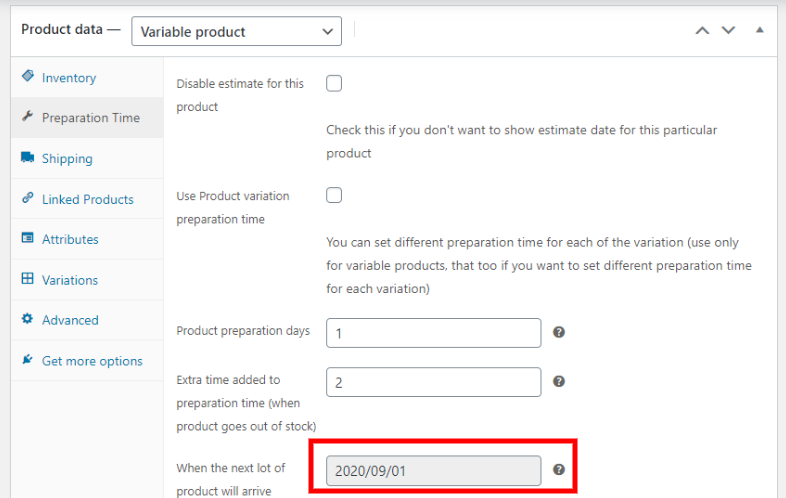786x498 pixels.
Task: Click the Attributes list icon
Action: [x=28, y=239]
